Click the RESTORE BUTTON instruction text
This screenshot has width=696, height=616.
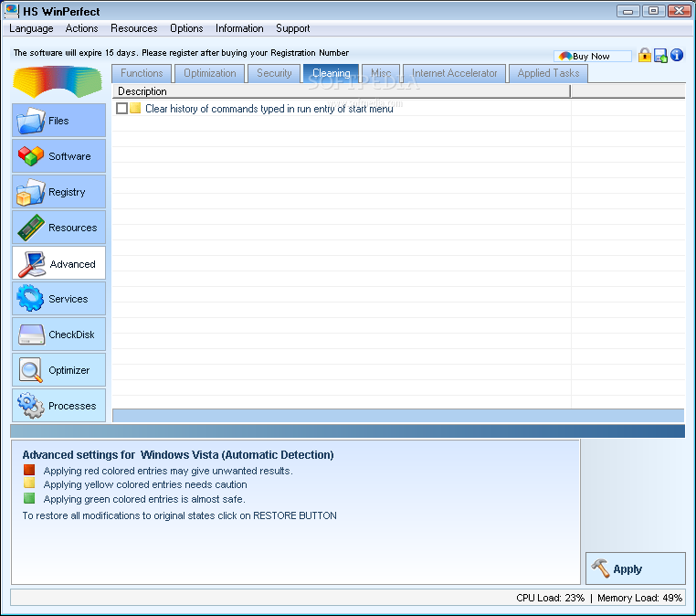pos(179,515)
